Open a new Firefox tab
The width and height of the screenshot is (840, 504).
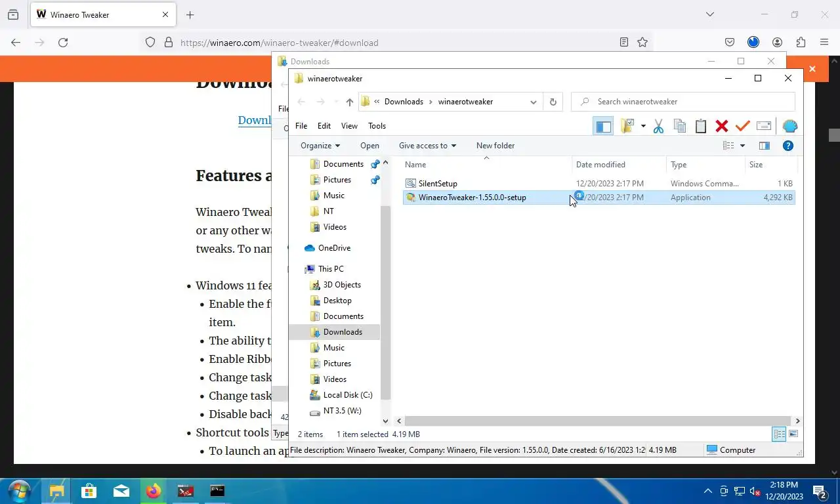click(x=190, y=14)
